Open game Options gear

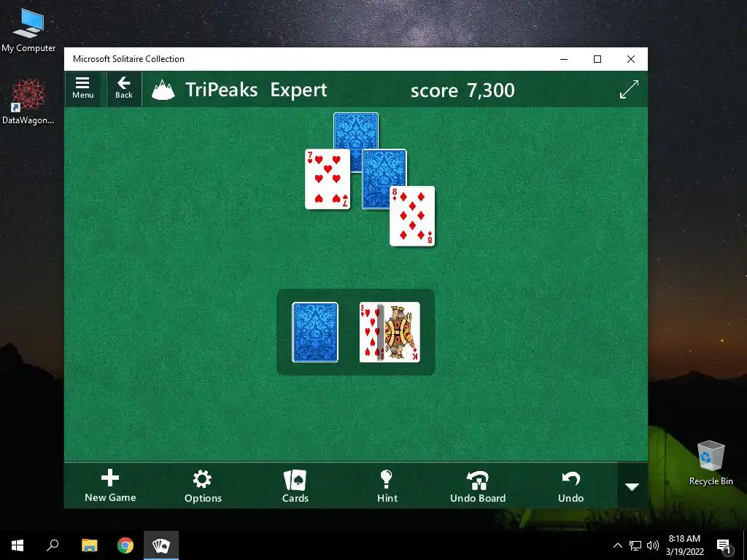click(203, 486)
